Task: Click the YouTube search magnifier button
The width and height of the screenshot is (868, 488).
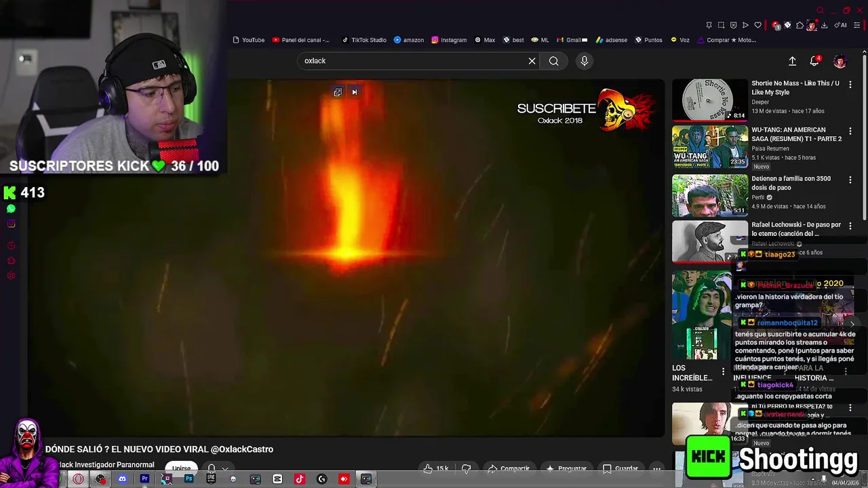Action: pos(554,61)
